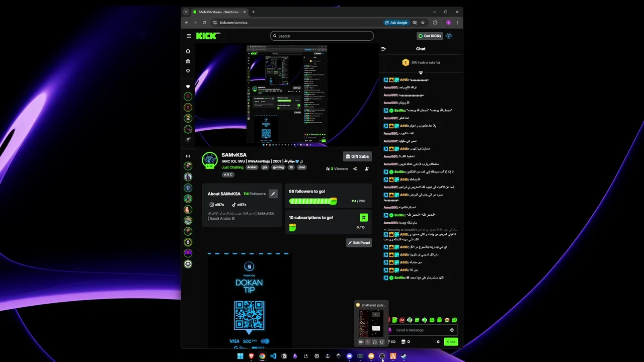This screenshot has height=362, width=644.
Task: Reload the page in Chrome
Action: [204, 23]
